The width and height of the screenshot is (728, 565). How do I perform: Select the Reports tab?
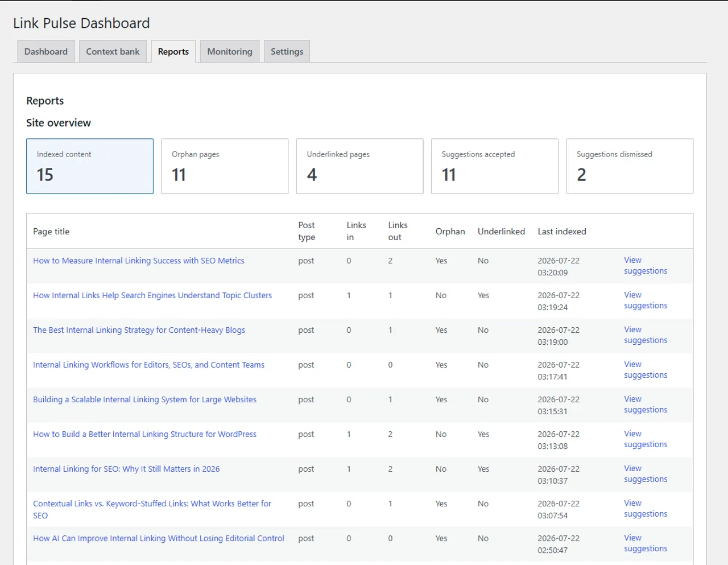(x=173, y=51)
